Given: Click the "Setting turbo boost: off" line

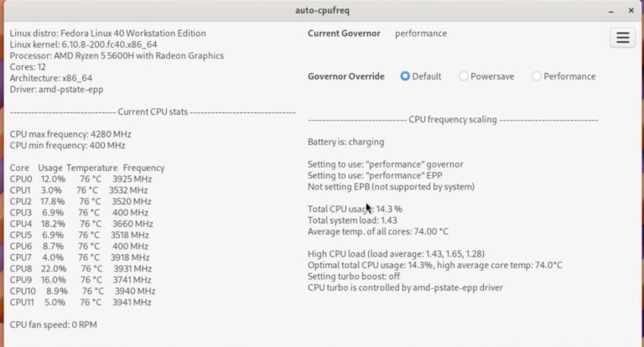Looking at the screenshot, I should (x=353, y=276).
